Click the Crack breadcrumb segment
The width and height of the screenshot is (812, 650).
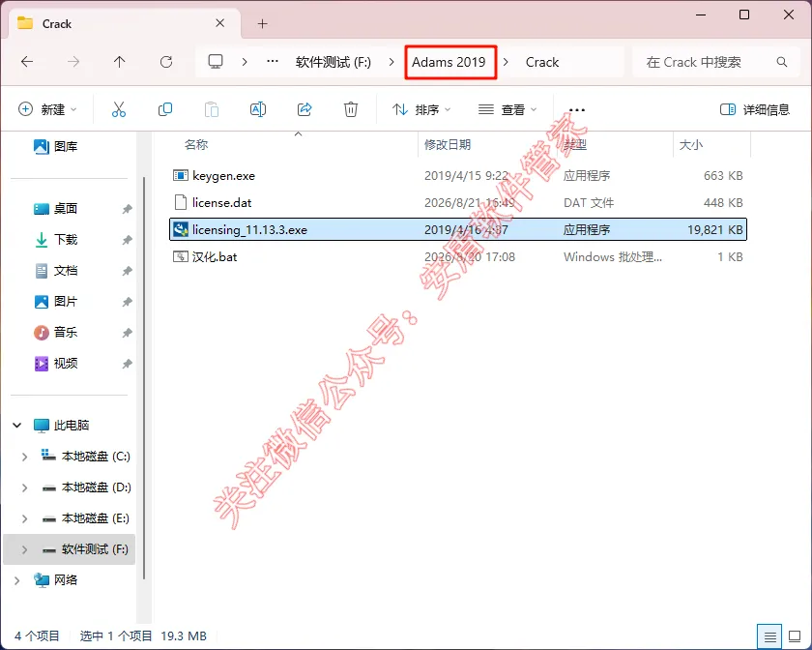point(542,62)
